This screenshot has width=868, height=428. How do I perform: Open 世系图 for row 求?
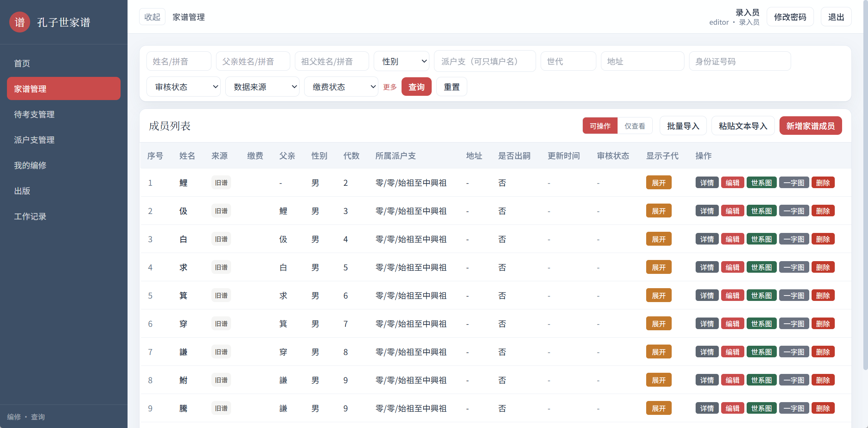point(761,267)
